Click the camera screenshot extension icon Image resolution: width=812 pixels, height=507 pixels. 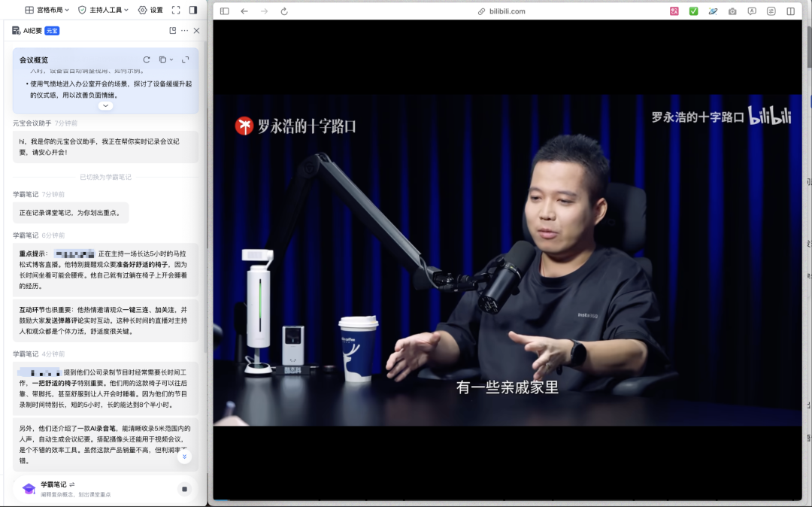coord(732,12)
